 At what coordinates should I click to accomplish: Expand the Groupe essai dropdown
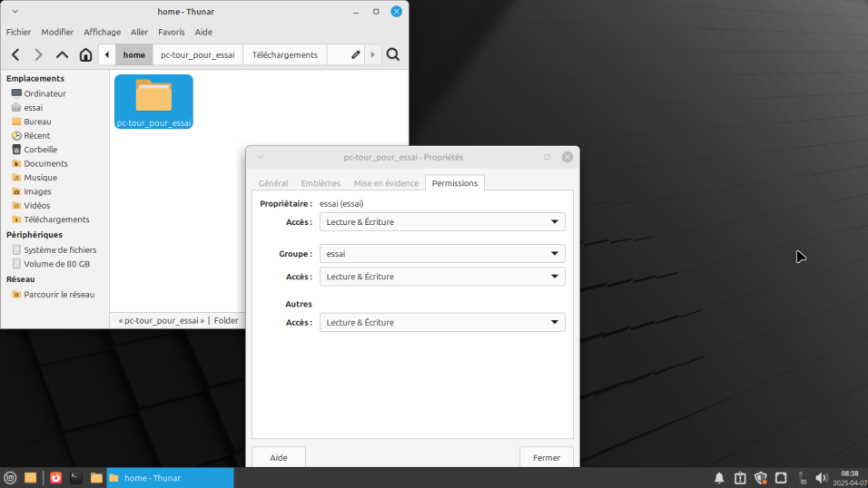[x=442, y=254]
